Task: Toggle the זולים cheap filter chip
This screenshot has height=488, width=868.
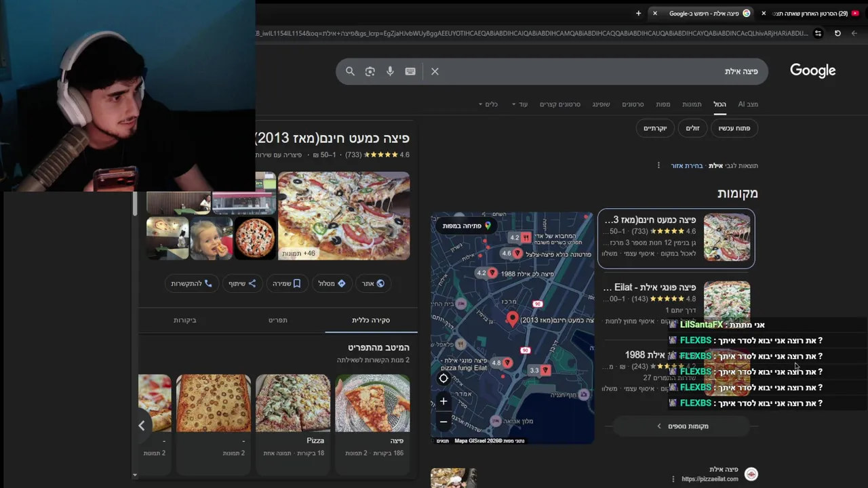Action: (692, 128)
